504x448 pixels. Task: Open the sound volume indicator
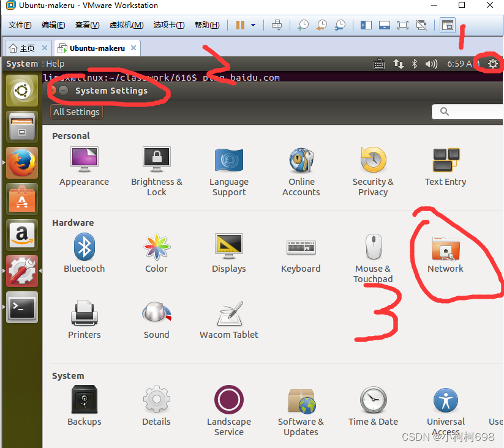coord(431,64)
